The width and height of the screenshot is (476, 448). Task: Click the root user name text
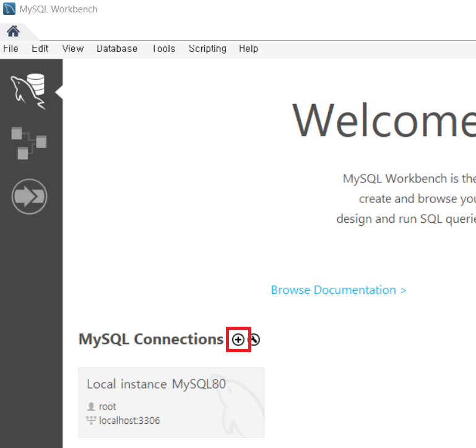[108, 407]
